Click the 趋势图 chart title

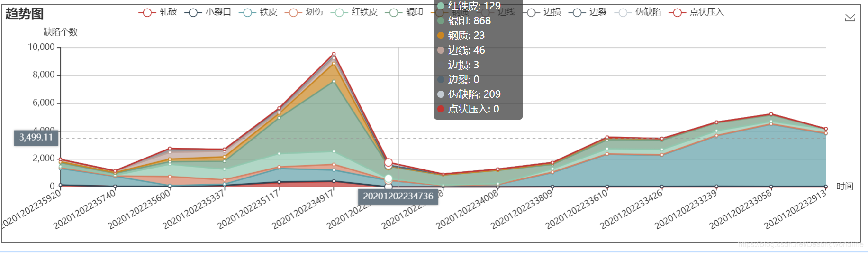25,14
